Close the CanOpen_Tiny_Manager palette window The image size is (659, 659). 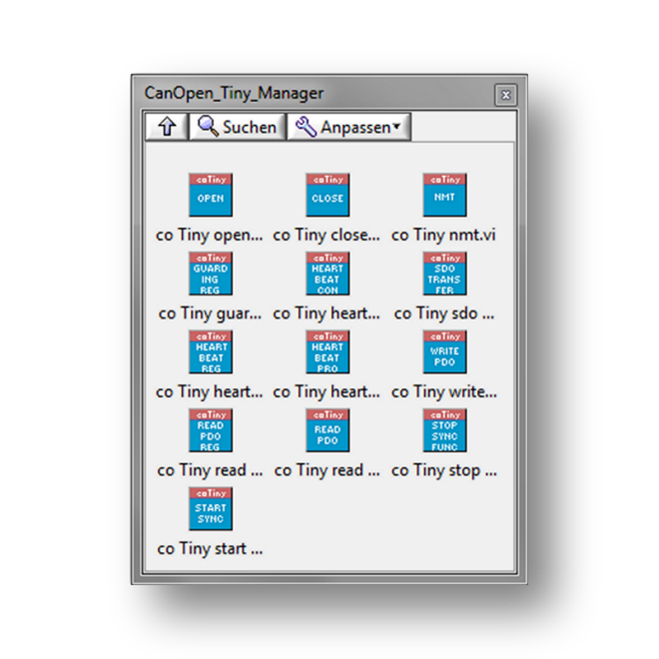tap(506, 95)
